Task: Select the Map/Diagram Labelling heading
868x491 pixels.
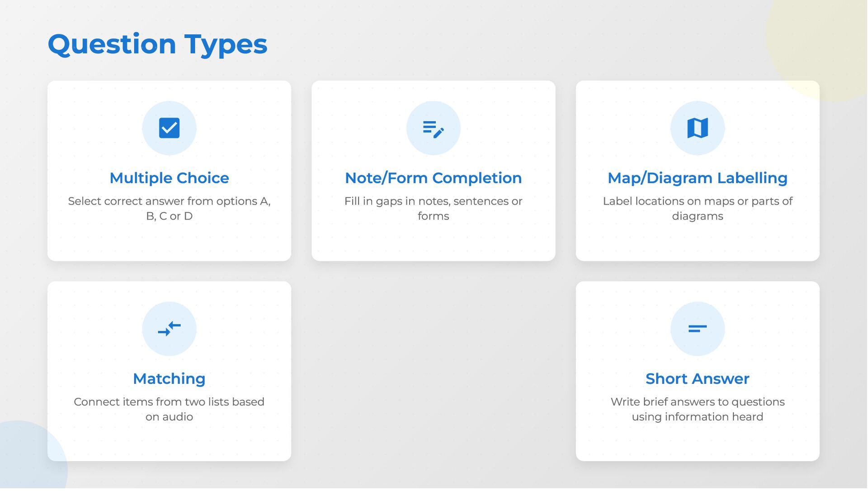Action: pyautogui.click(x=697, y=178)
